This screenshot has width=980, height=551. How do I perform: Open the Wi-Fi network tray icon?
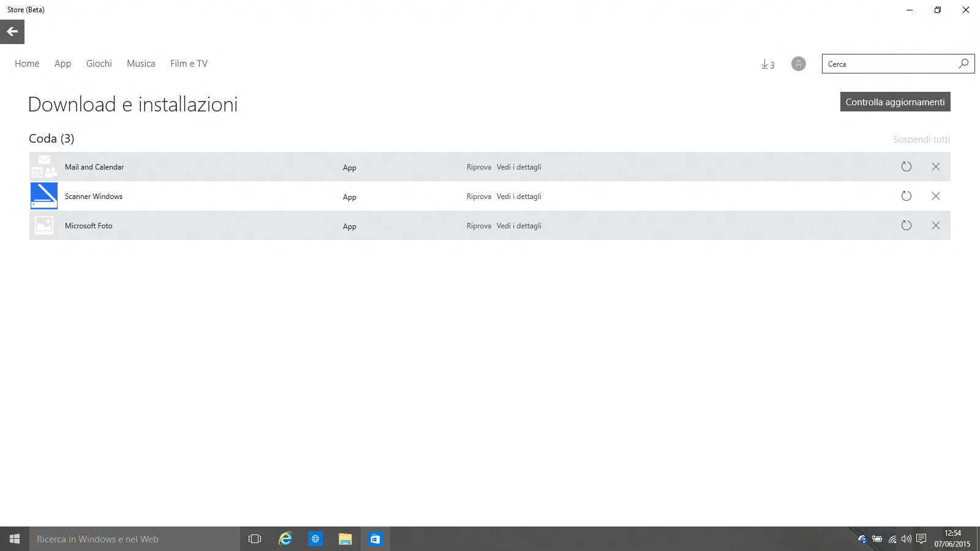coord(892,539)
